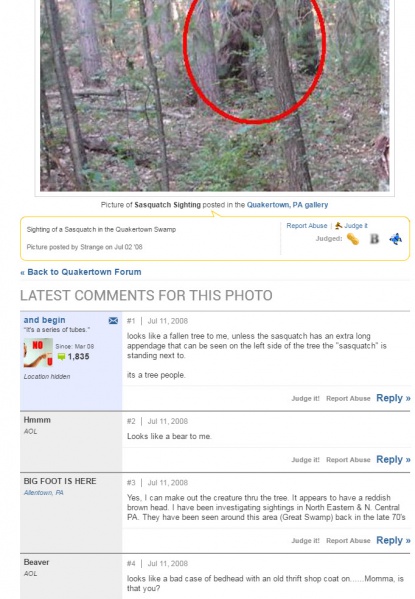Open the and begin user profile
The image size is (415, 599).
coord(44,320)
